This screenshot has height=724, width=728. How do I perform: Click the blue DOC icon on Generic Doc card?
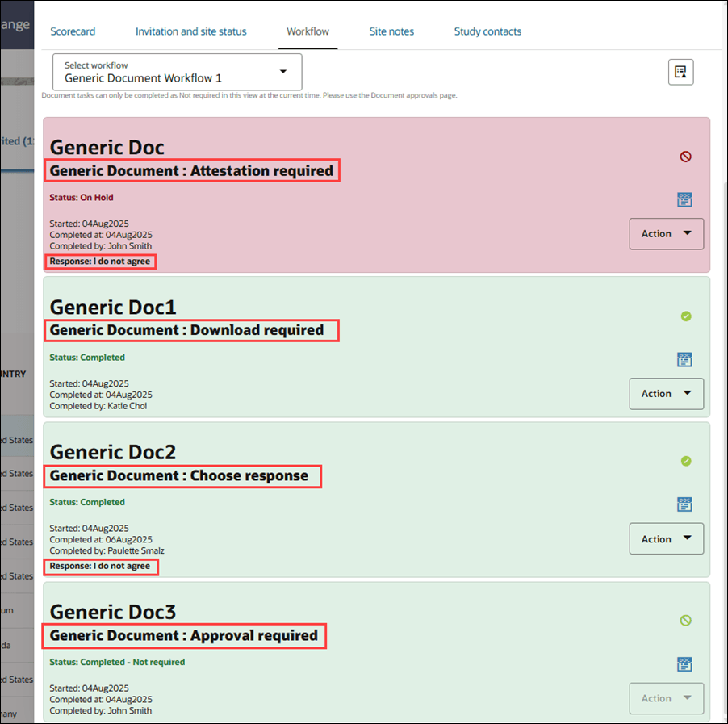tap(684, 199)
